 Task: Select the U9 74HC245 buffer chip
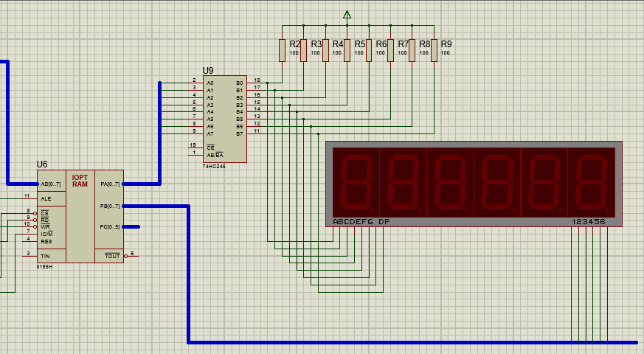[225, 118]
